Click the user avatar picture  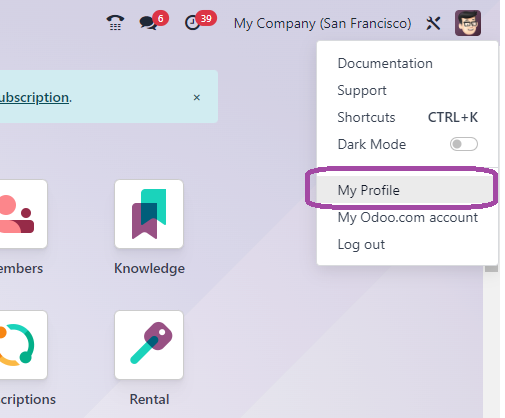point(468,23)
